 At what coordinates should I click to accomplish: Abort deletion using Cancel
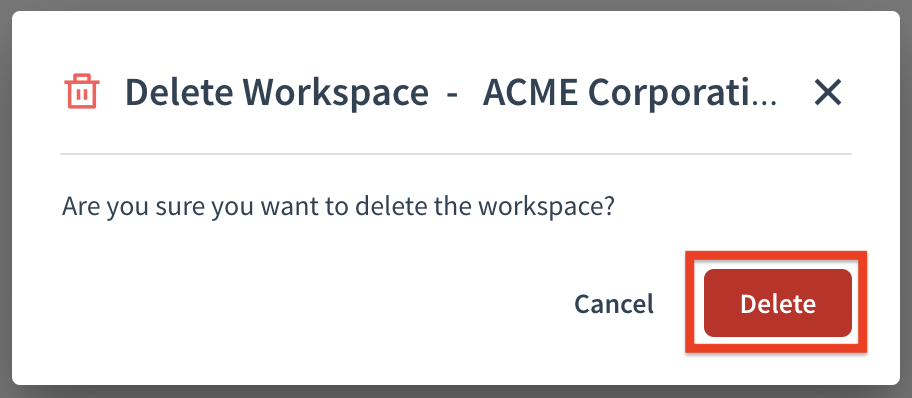pyautogui.click(x=614, y=303)
